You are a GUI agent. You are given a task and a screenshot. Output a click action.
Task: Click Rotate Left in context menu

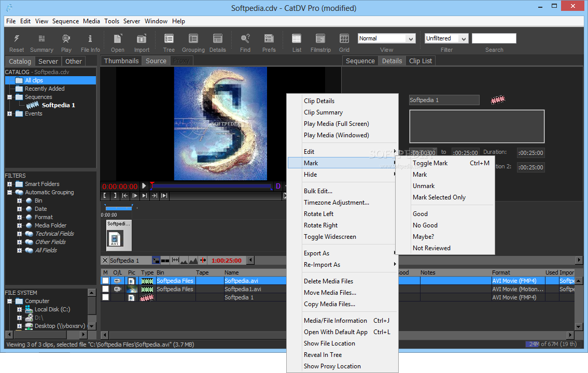click(342, 214)
